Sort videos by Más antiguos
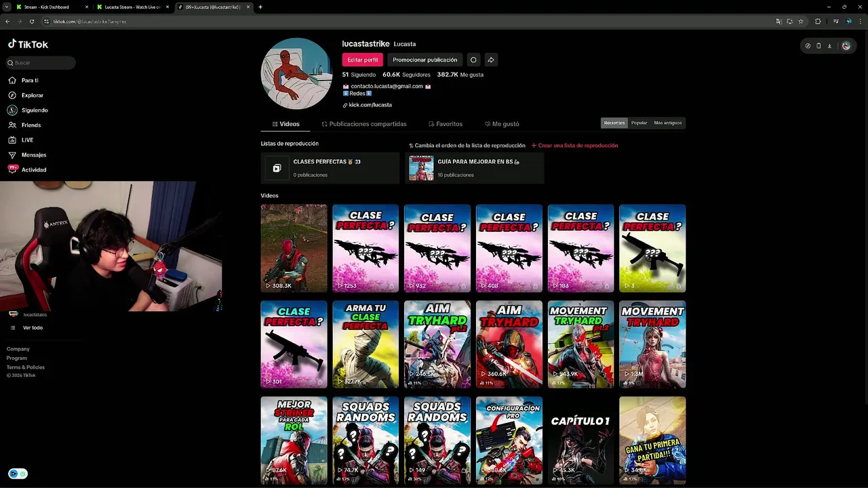This screenshot has height=488, width=868. (668, 123)
